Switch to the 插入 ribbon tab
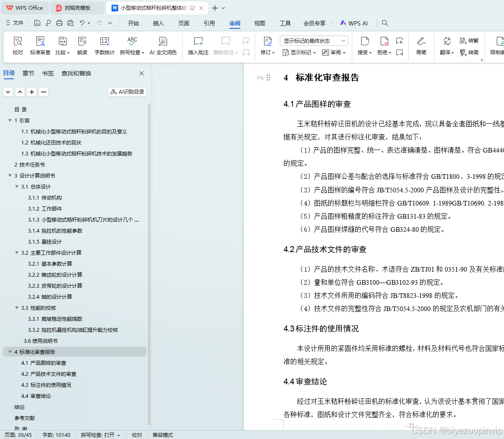 (159, 23)
